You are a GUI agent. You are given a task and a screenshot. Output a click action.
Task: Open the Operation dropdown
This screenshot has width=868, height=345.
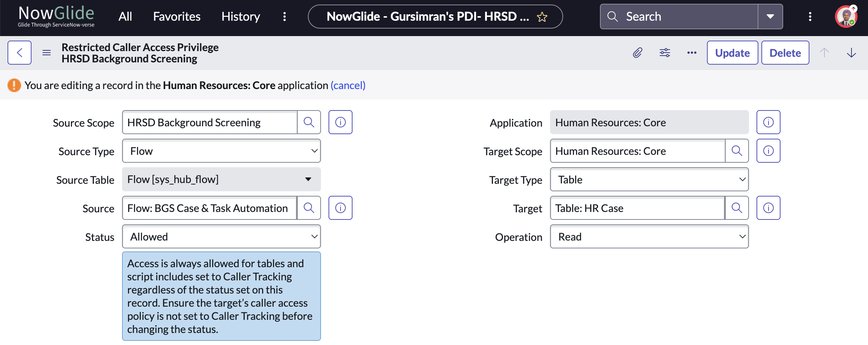[649, 236]
